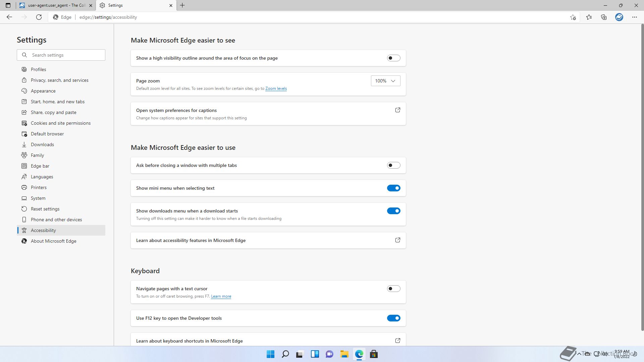Click the profile avatar icon
The image size is (644, 362).
point(619,17)
